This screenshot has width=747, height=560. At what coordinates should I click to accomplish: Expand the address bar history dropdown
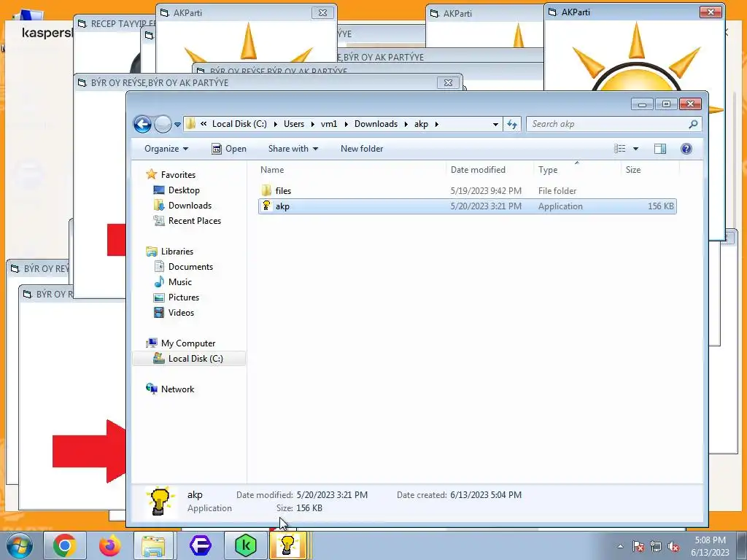click(495, 124)
